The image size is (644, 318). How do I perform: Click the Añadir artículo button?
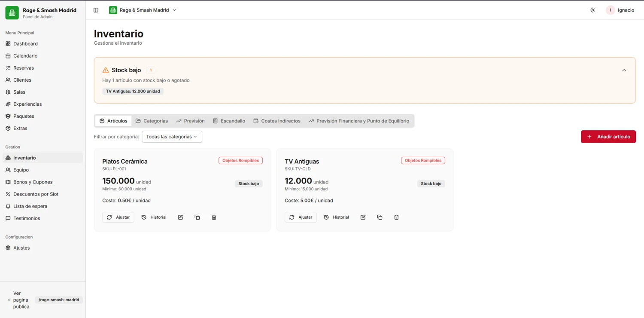(608, 137)
